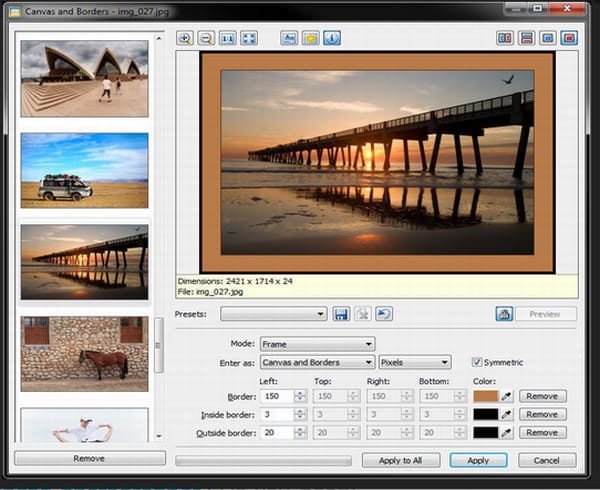600x490 pixels.
Task: Click the Dimensions 2421 x 1714 x 24 text
Action: [x=235, y=281]
